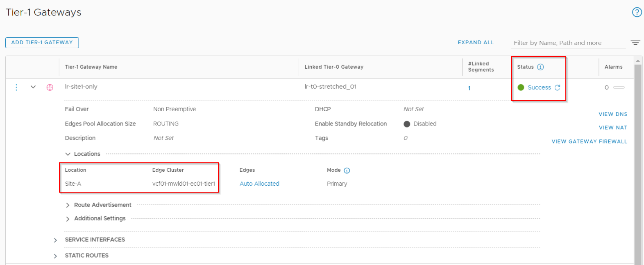Image resolution: width=644 pixels, height=265 pixels.
Task: Click the alarms indicator bar
Action: (x=619, y=88)
